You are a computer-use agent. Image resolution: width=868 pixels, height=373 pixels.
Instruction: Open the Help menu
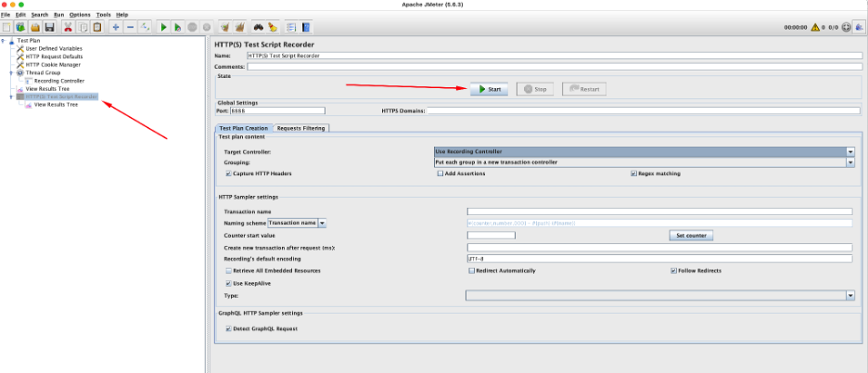point(121,15)
